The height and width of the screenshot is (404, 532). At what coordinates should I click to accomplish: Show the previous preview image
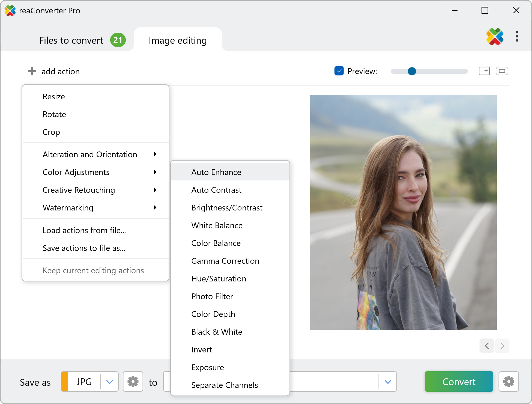tap(487, 346)
